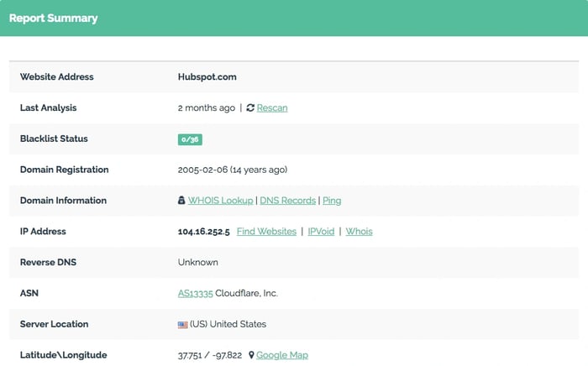Click the 'Cloudflare, Inc.' text
Viewport: 588px width, 366px height.
pos(246,293)
